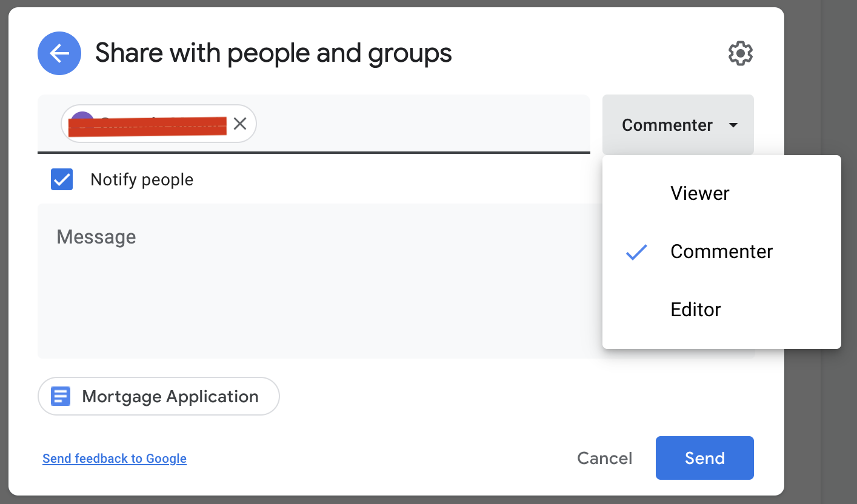Remove the recipient chip with X
Viewport: 857px width, 504px height.
point(240,124)
